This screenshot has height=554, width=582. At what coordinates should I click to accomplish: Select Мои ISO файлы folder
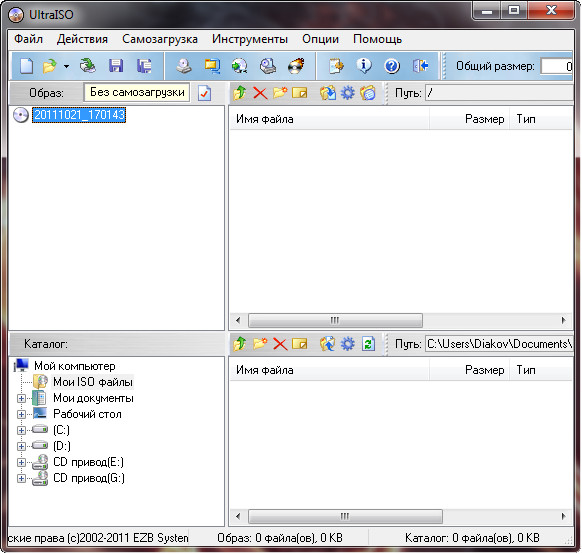pyautogui.click(x=93, y=382)
